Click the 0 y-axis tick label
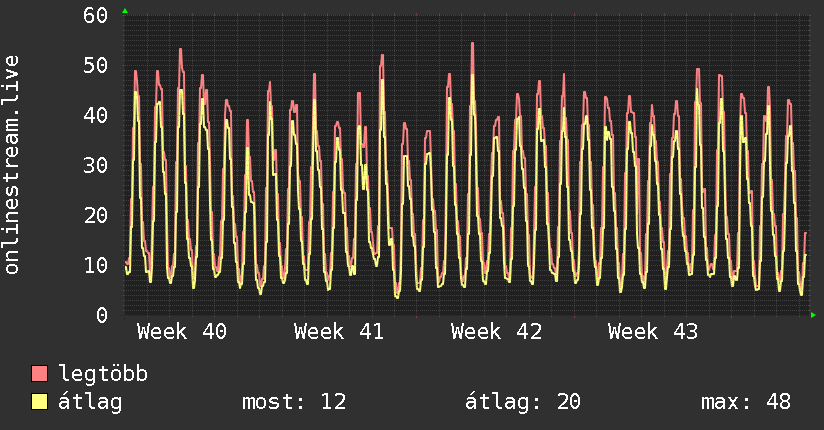 coord(102,315)
